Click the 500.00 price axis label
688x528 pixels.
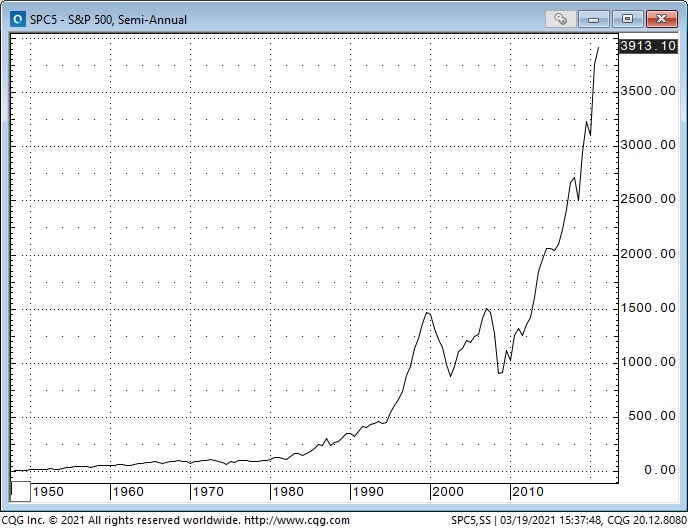(x=652, y=416)
